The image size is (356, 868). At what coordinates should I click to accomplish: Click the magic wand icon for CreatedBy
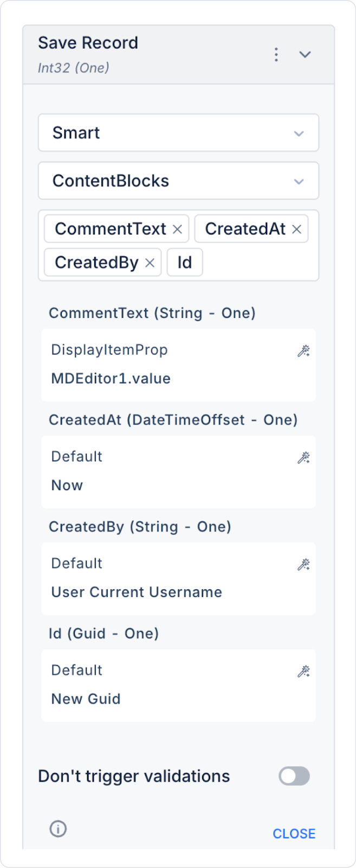pyautogui.click(x=303, y=565)
